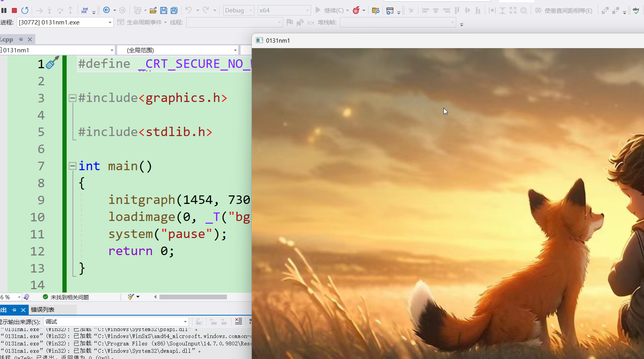Click the #include<graphics.h> line
This screenshot has width=644, height=359.
[x=152, y=98]
